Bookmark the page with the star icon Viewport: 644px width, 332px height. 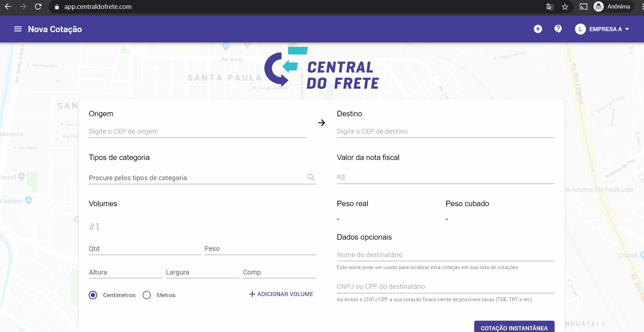pyautogui.click(x=565, y=6)
